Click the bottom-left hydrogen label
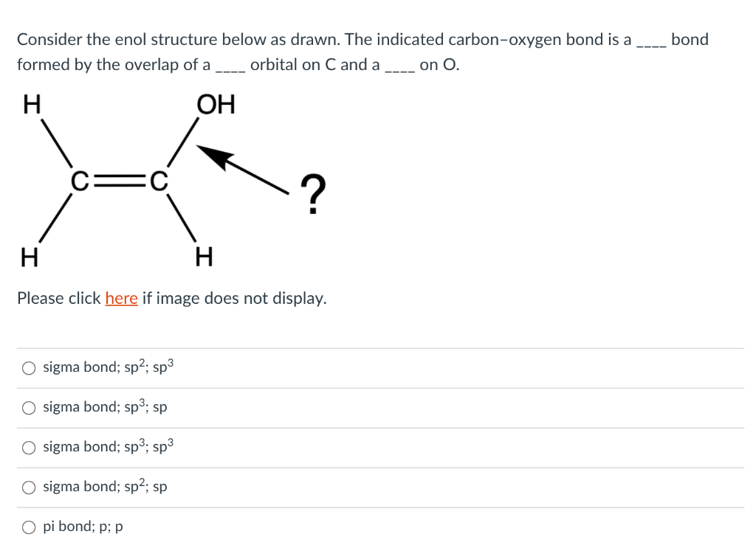 [28, 257]
